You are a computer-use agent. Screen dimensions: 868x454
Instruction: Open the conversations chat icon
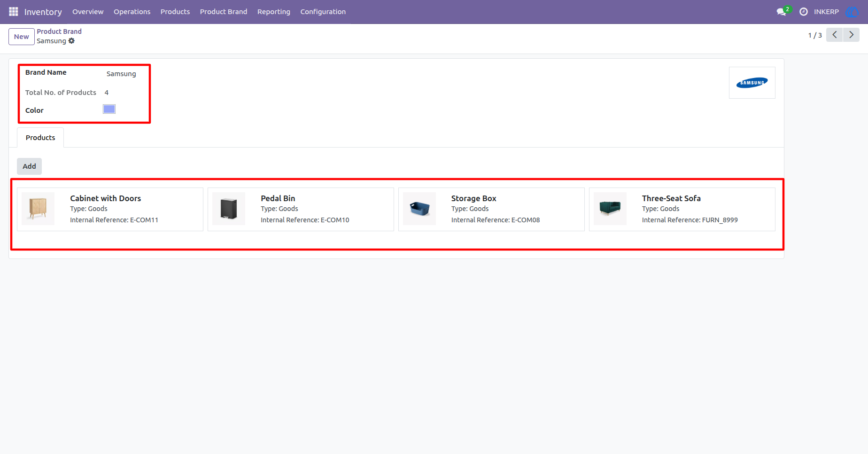coord(782,12)
